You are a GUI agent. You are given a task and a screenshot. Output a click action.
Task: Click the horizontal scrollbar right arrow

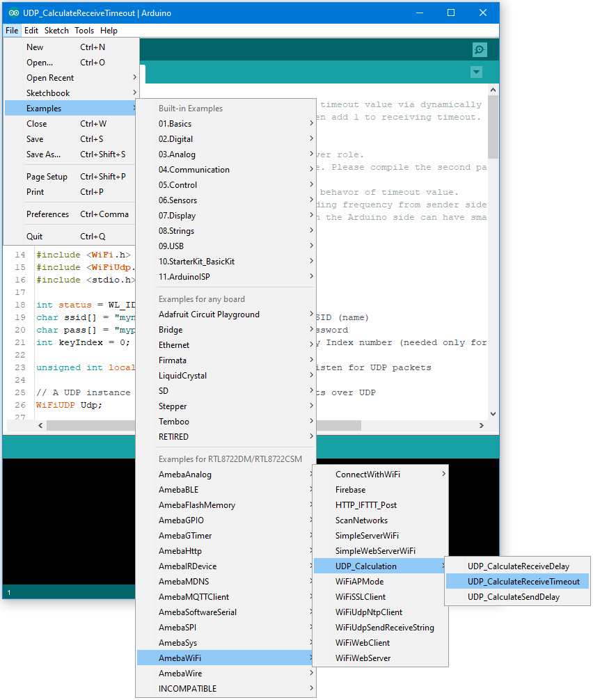pyautogui.click(x=482, y=425)
